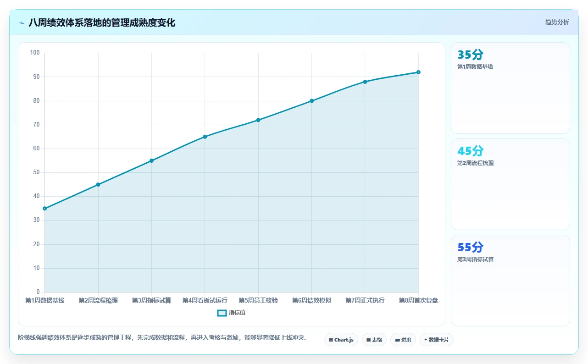Select the Chart.js tag

click(341, 340)
